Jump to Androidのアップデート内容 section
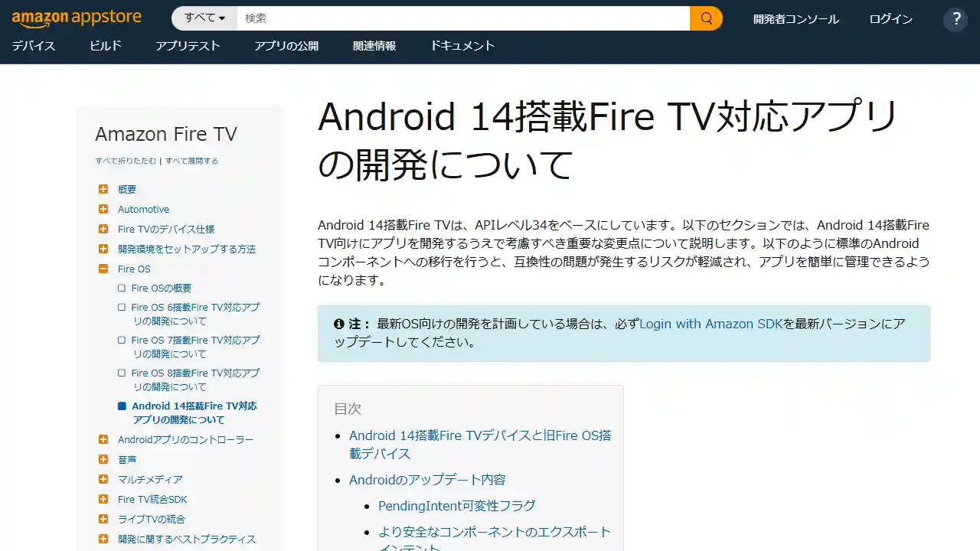The height and width of the screenshot is (551, 980). [427, 480]
